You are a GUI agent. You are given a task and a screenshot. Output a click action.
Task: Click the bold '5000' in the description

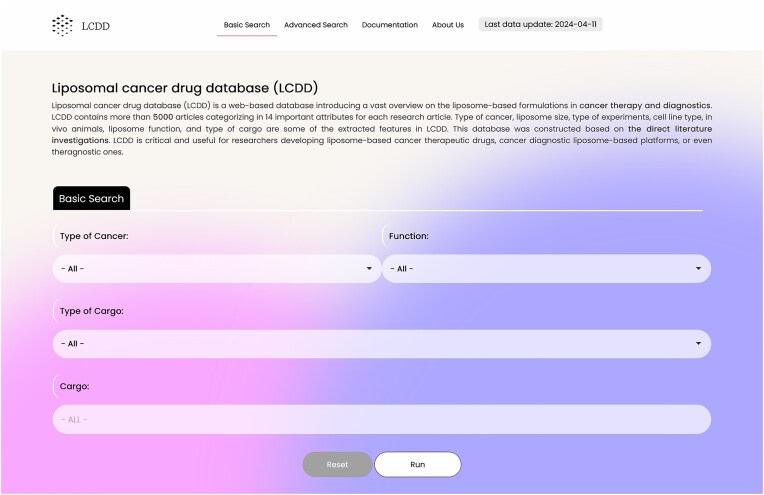(163, 117)
